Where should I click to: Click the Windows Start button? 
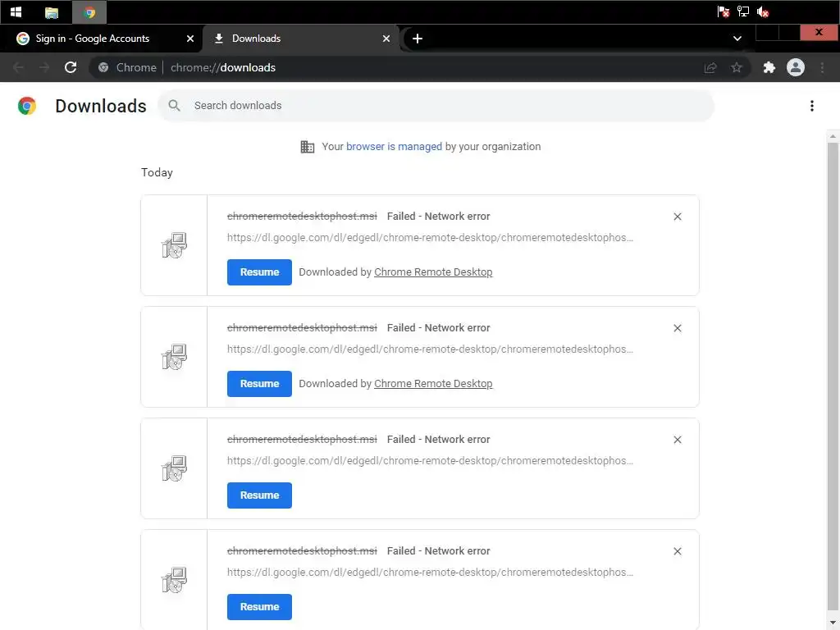point(16,12)
